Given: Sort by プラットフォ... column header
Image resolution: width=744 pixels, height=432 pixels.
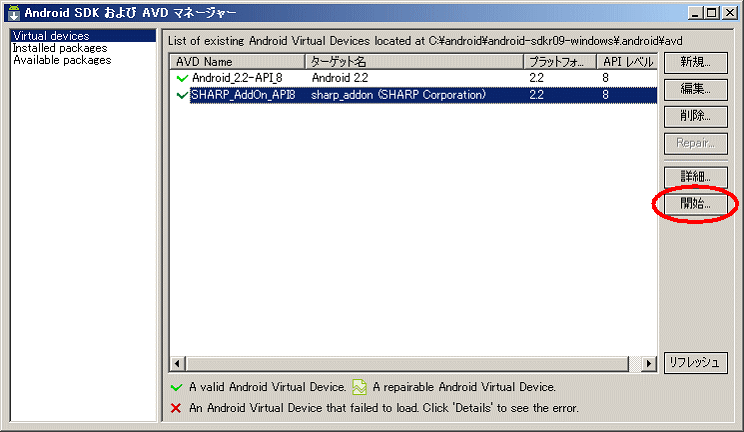Looking at the screenshot, I should [560, 62].
